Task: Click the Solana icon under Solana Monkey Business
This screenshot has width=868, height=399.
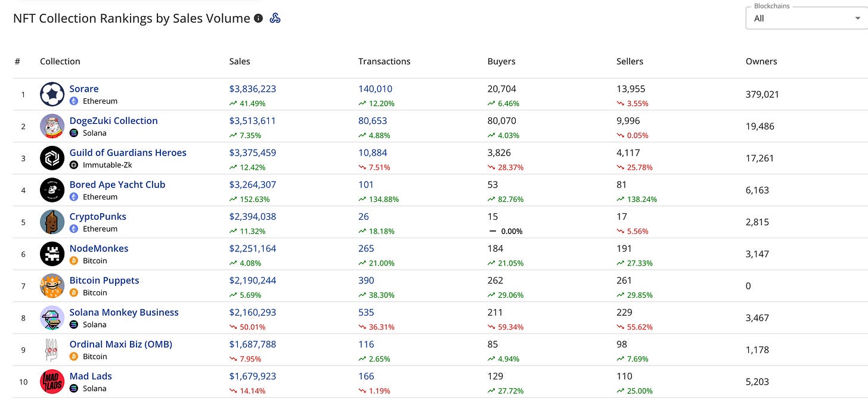Action: click(x=74, y=325)
